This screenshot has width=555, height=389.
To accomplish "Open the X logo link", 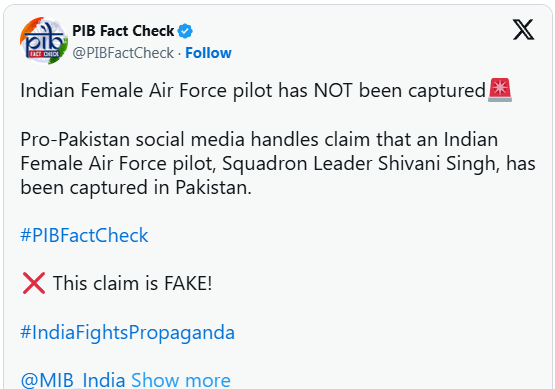I will [x=523, y=30].
